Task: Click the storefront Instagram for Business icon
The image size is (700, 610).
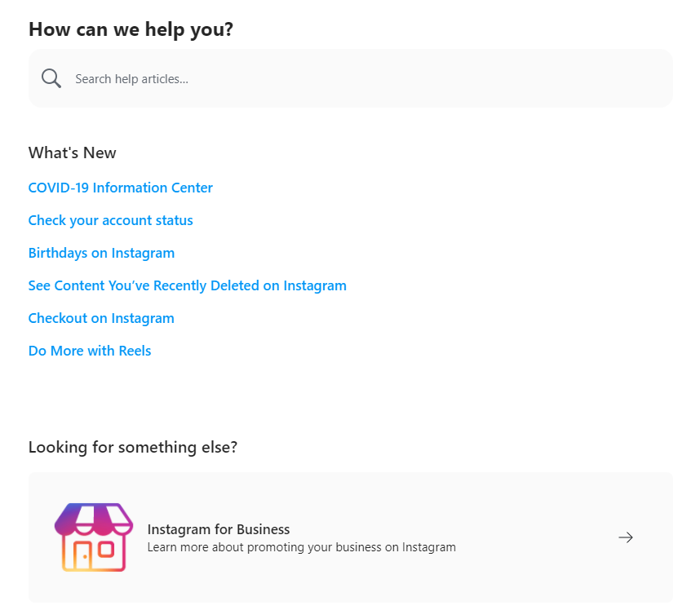Action: click(94, 537)
